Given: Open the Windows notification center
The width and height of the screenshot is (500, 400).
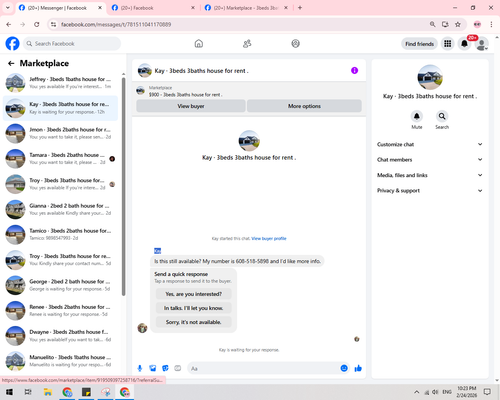Looking at the screenshot, I should (x=487, y=392).
